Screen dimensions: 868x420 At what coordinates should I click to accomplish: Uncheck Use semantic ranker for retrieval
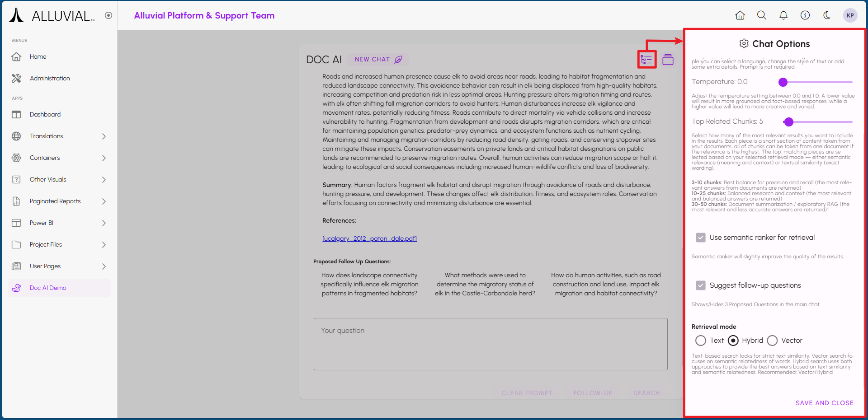pyautogui.click(x=701, y=238)
